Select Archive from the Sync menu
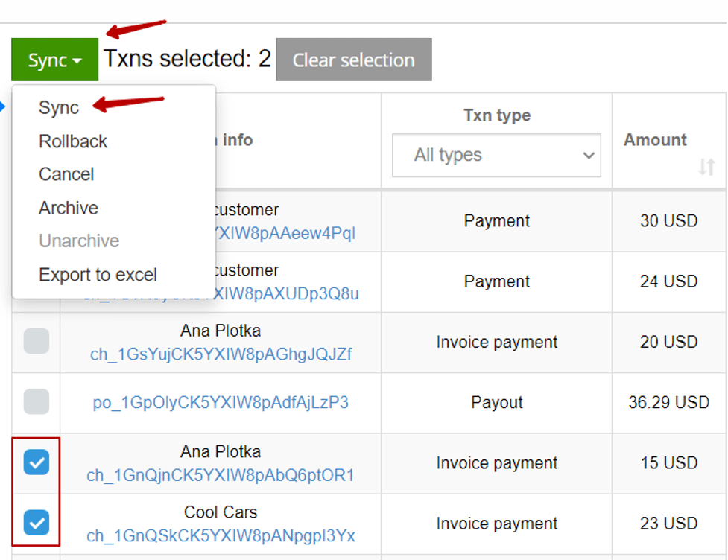728x560 pixels. [69, 208]
